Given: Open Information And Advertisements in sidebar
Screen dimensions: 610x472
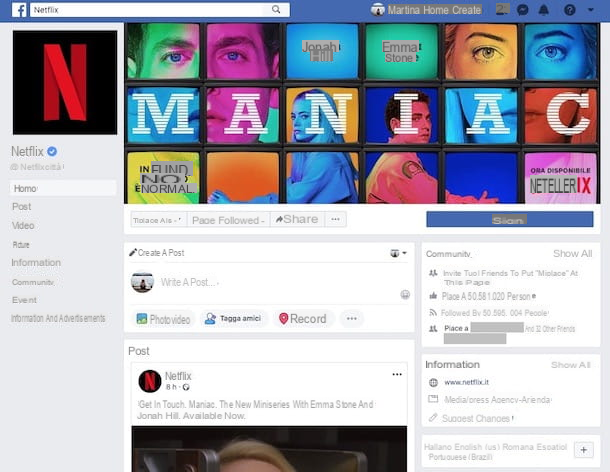Looking at the screenshot, I should coord(58,318).
